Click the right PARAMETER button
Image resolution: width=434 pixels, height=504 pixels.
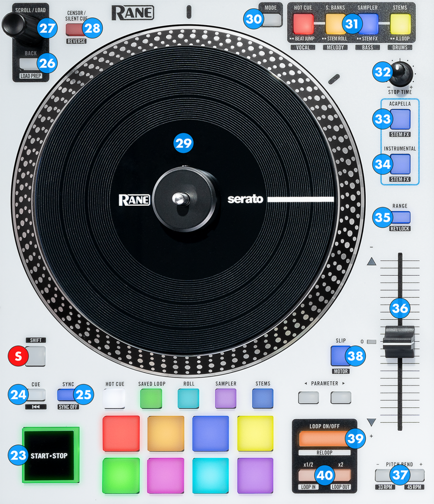point(341,398)
